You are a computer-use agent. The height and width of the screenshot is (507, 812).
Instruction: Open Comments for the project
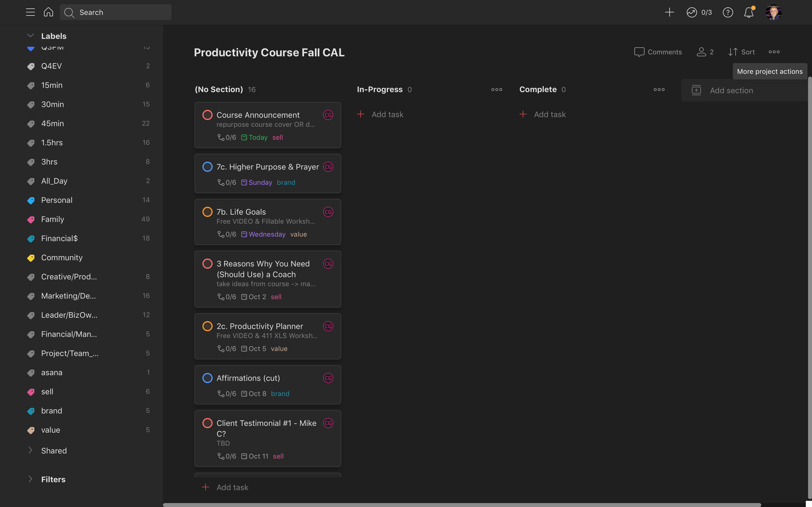[658, 52]
